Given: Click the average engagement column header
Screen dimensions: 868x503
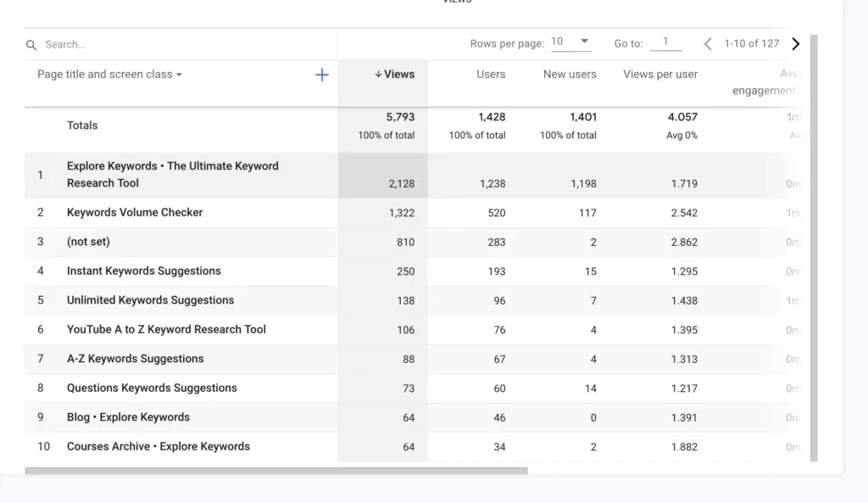Looking at the screenshot, I should pos(766,82).
